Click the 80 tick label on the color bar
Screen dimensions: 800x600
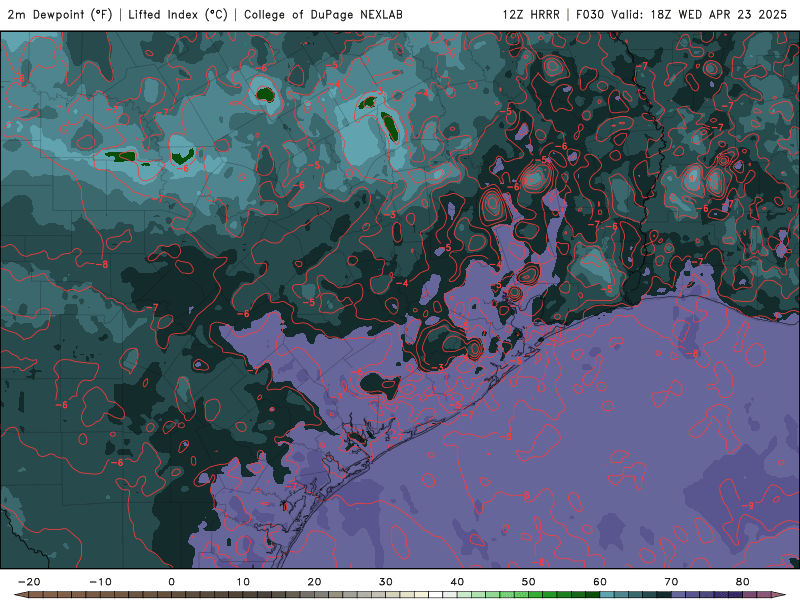(x=743, y=582)
